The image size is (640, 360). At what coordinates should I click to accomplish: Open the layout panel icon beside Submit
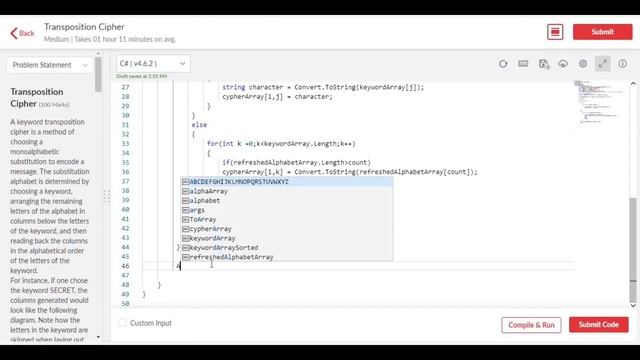(x=555, y=32)
